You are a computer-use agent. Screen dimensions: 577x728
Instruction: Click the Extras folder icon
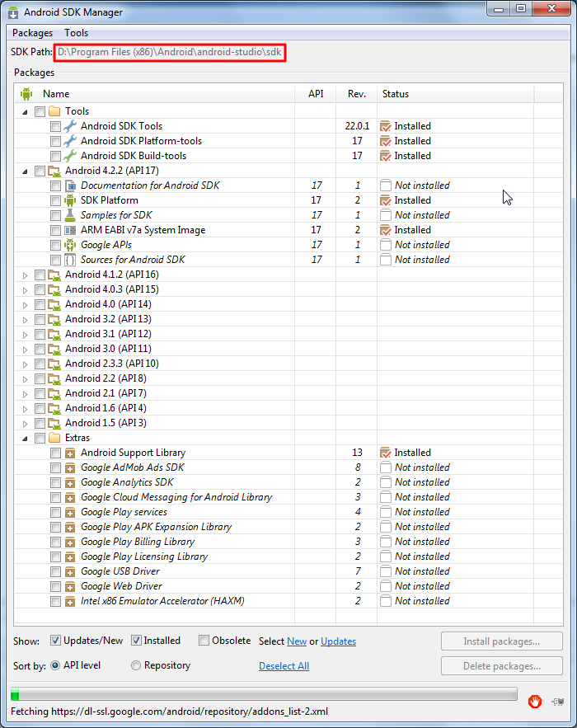tap(54, 438)
